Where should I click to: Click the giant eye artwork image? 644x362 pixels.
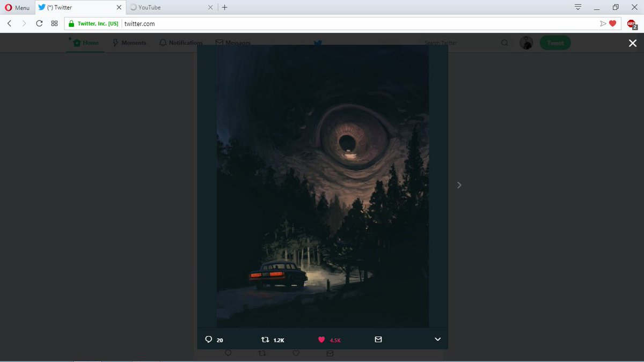pos(323,186)
